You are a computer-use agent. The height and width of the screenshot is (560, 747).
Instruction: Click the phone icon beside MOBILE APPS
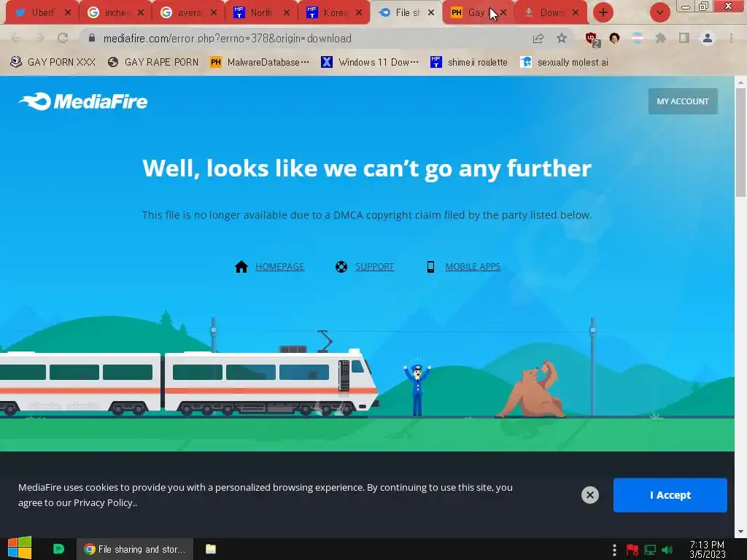tap(430, 267)
